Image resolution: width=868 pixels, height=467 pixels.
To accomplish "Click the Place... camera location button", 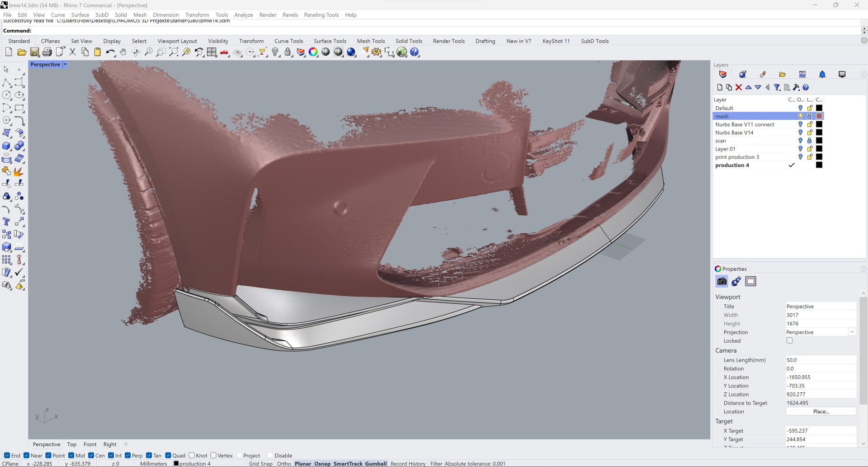I will pyautogui.click(x=821, y=411).
